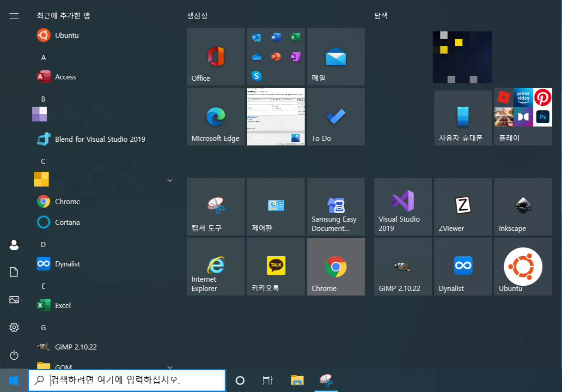Viewport: 562px width, 392px height.
Task: Open Task View on the taskbar
Action: (268, 380)
